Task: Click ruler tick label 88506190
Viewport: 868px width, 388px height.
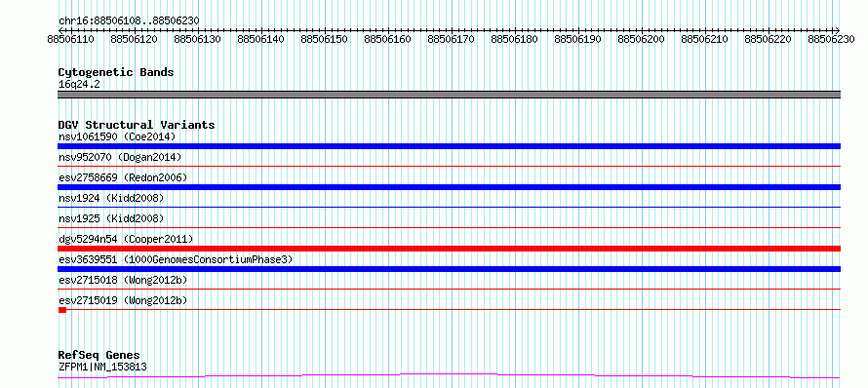Action: 578,40
